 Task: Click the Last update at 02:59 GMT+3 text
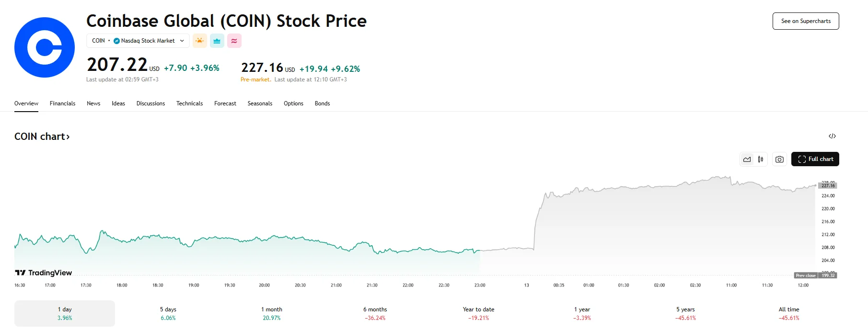click(122, 80)
